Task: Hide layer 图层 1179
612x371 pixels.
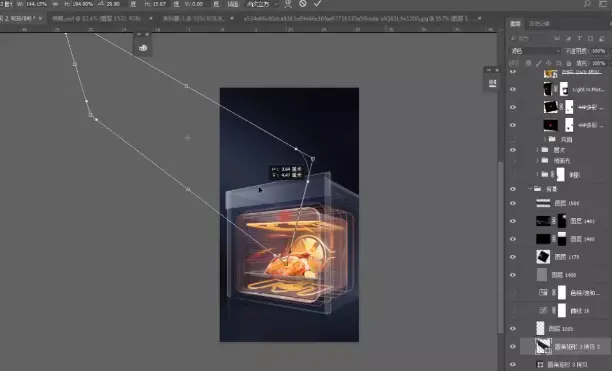Action: click(x=513, y=257)
